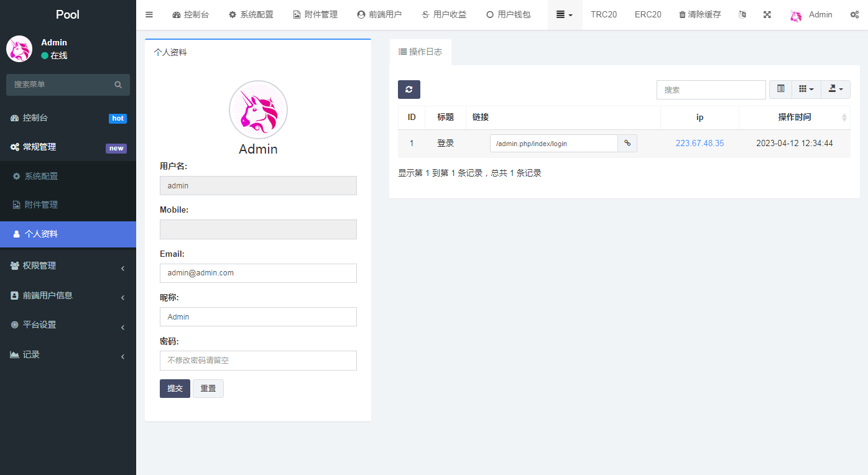Click the hamburger sidebar toggle icon
This screenshot has height=475, width=868.
pos(149,14)
